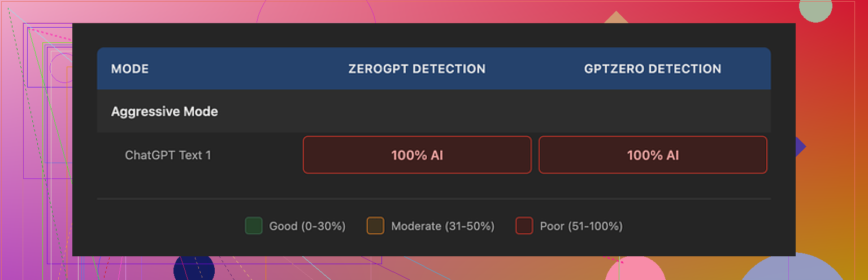The width and height of the screenshot is (868, 280).
Task: Click the ChatGPT Text 1 row label
Action: click(168, 155)
